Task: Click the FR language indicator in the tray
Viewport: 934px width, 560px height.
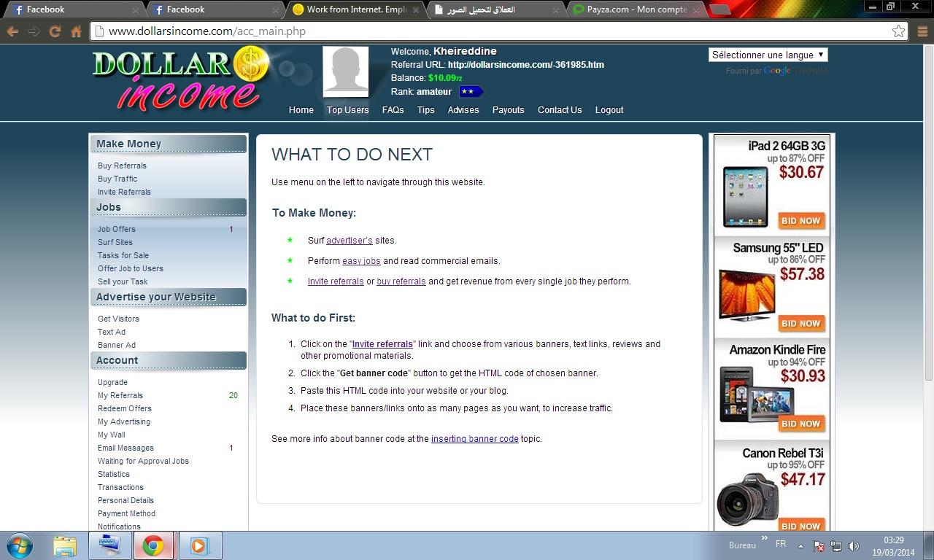Action: click(x=781, y=545)
